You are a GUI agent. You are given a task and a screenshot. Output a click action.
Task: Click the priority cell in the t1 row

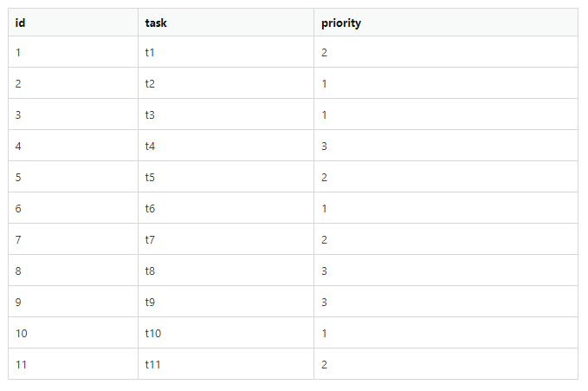point(324,52)
